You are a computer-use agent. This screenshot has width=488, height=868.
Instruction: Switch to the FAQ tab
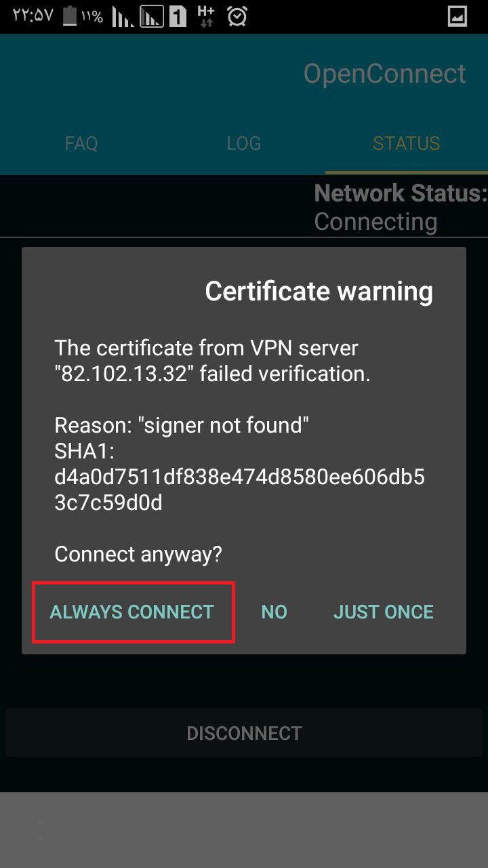tap(81, 143)
